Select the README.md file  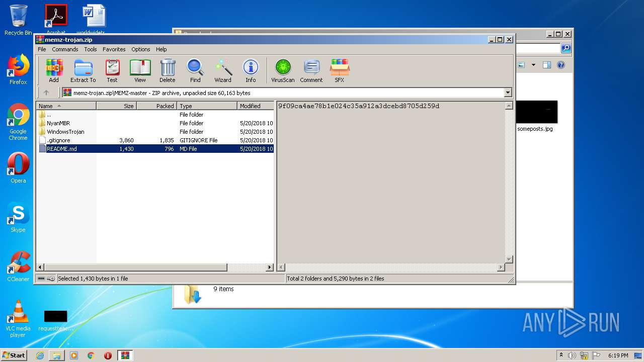pos(155,149)
